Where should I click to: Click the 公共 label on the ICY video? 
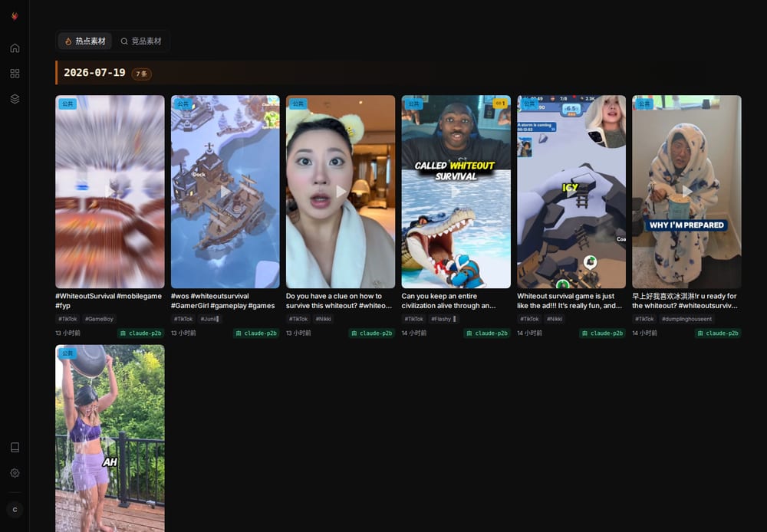[529, 103]
